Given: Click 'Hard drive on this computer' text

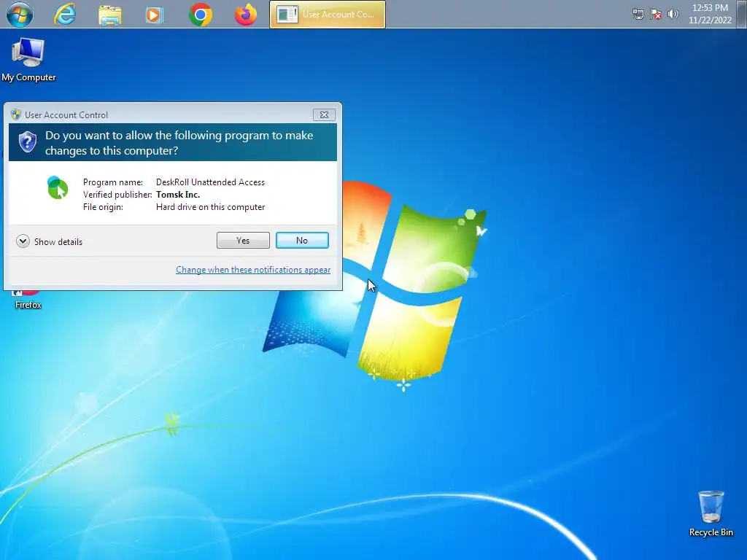Looking at the screenshot, I should pyautogui.click(x=210, y=206).
